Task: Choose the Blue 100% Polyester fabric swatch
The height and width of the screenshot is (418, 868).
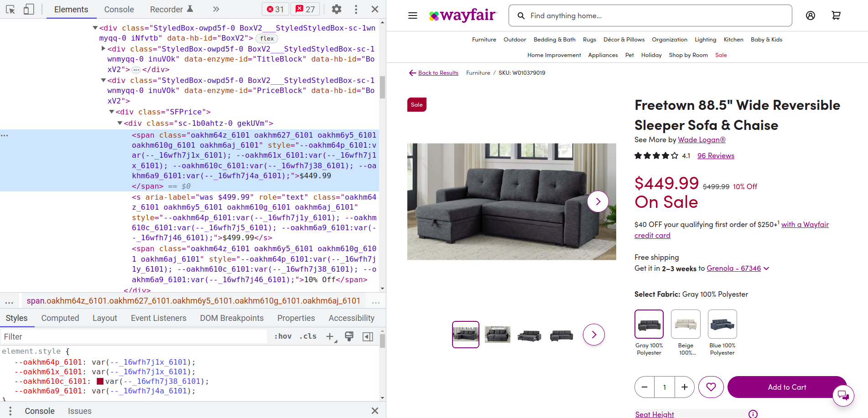Action: click(722, 325)
